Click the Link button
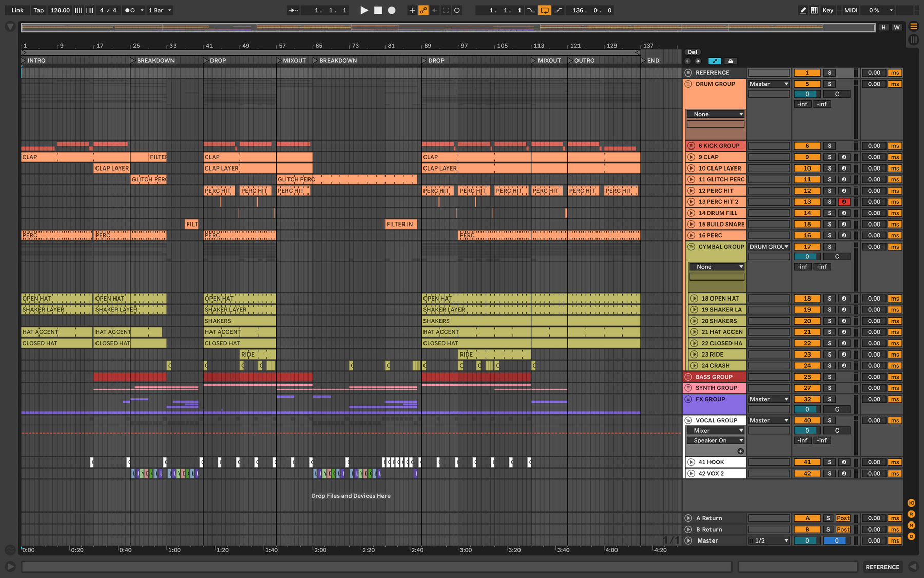 17,10
